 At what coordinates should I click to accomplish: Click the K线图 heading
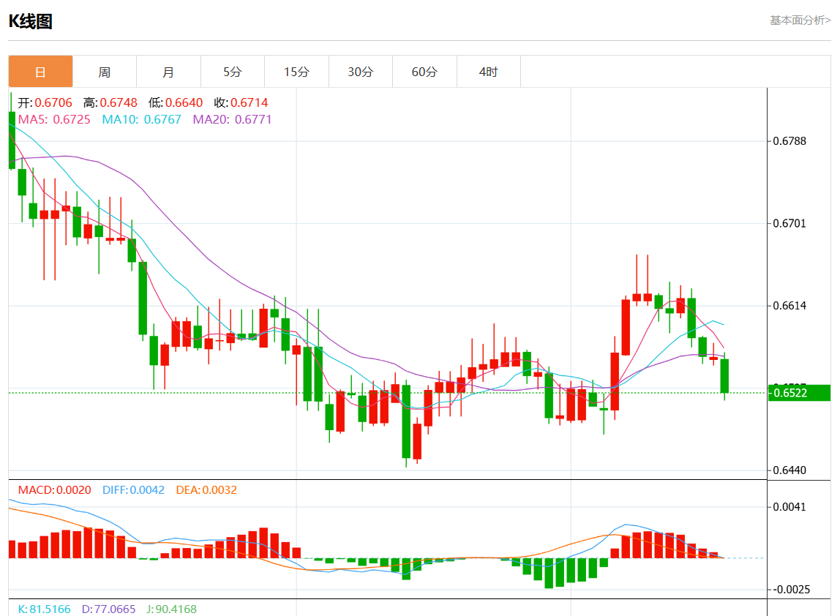point(31,21)
